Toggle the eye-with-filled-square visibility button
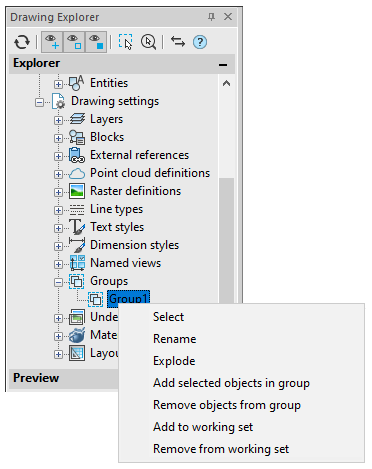Image resolution: width=372 pixels, height=469 pixels. (96, 42)
